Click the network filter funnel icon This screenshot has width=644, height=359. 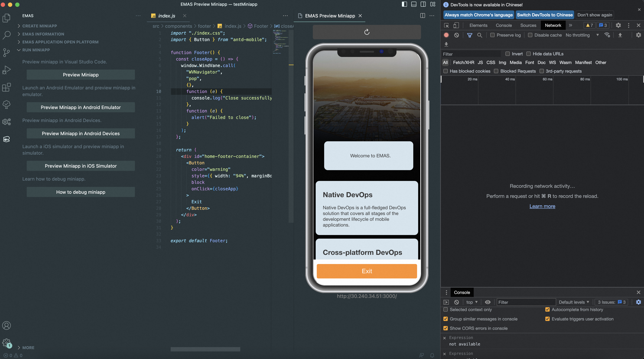pos(470,35)
